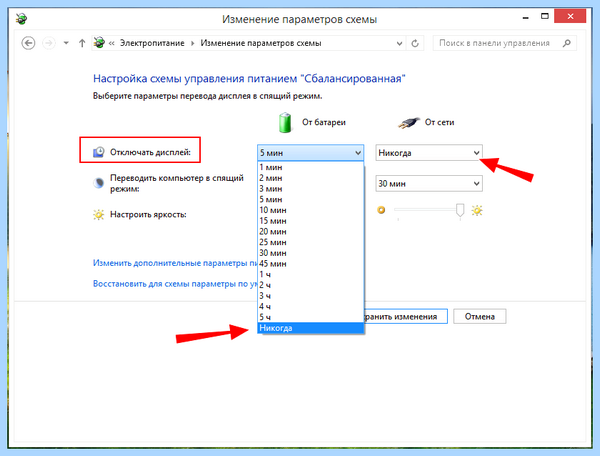The image size is (600, 456).
Task: Select 5 ч in the dropdown list
Action: [x=310, y=317]
